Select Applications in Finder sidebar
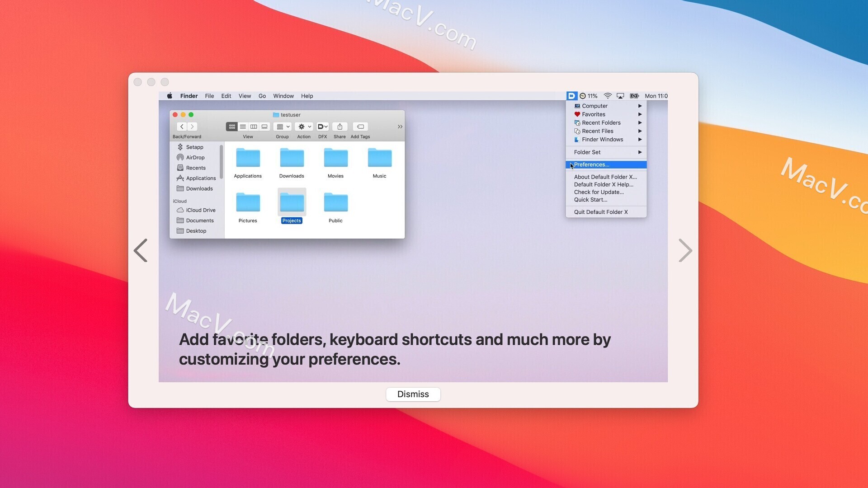This screenshot has width=868, height=488. pyautogui.click(x=196, y=178)
